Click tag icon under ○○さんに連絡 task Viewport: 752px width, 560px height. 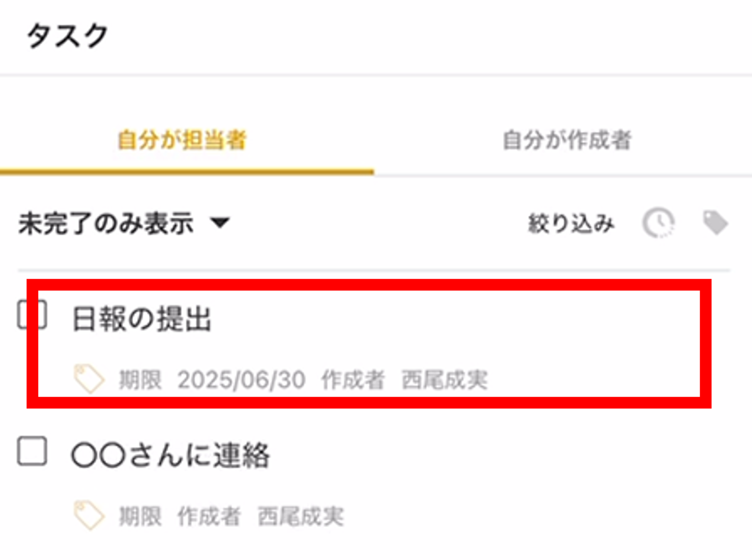(x=89, y=515)
